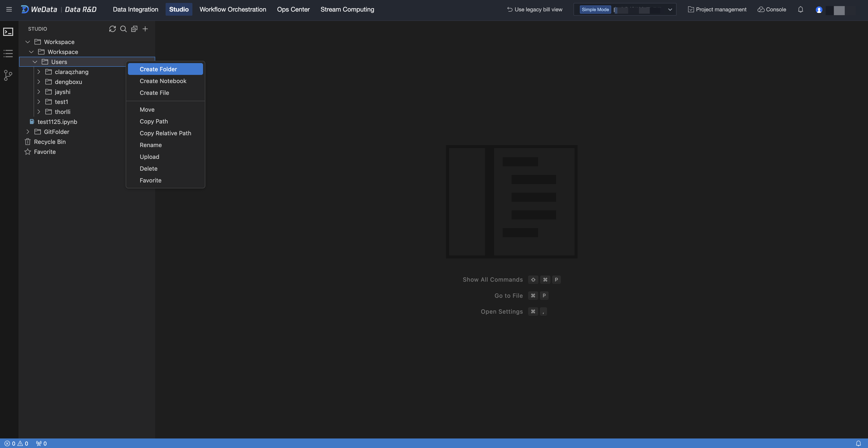Switch to Workflow Orchestration tab
Screen dimensions: 868x448
(233, 10)
